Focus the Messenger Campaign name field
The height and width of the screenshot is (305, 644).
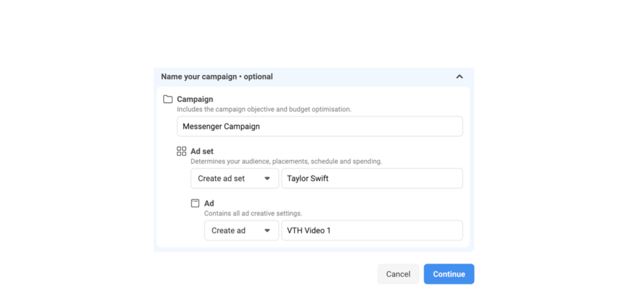pos(320,126)
